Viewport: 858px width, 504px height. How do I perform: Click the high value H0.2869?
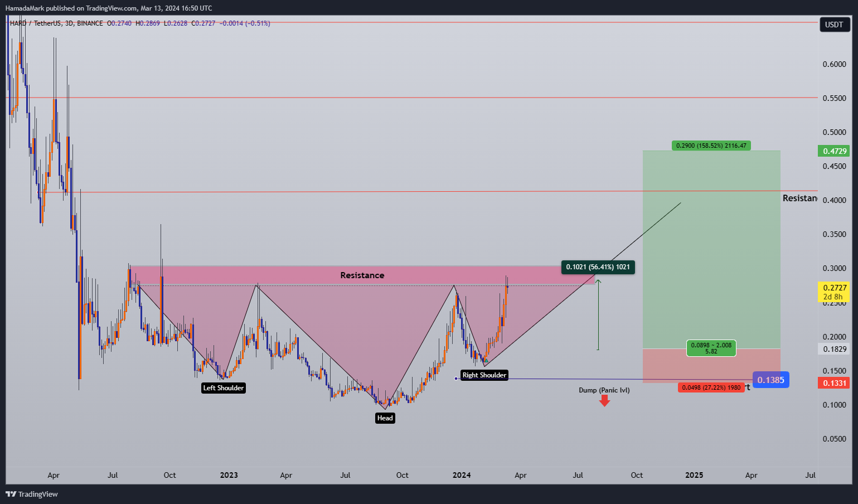coord(148,23)
